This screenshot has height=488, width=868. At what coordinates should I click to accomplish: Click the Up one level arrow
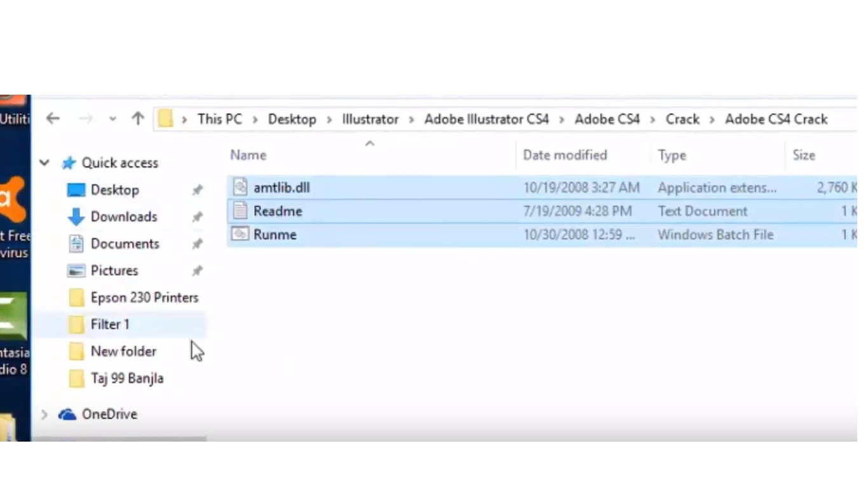click(x=138, y=119)
